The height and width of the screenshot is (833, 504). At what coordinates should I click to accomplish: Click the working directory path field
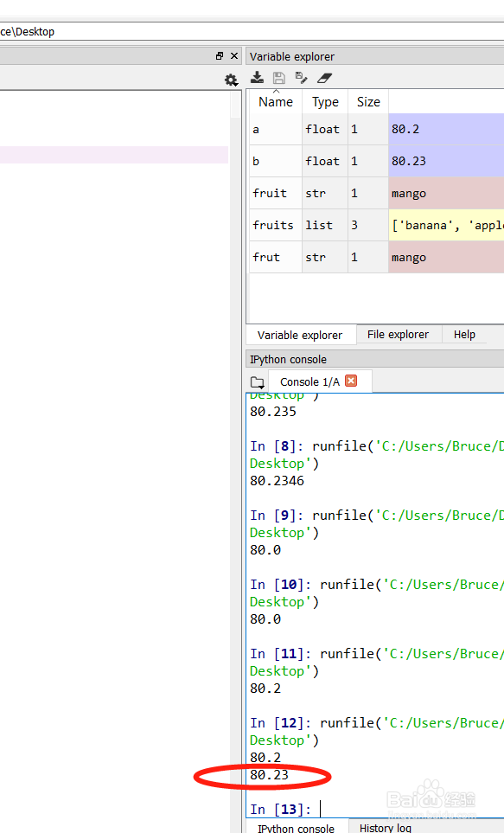click(252, 31)
